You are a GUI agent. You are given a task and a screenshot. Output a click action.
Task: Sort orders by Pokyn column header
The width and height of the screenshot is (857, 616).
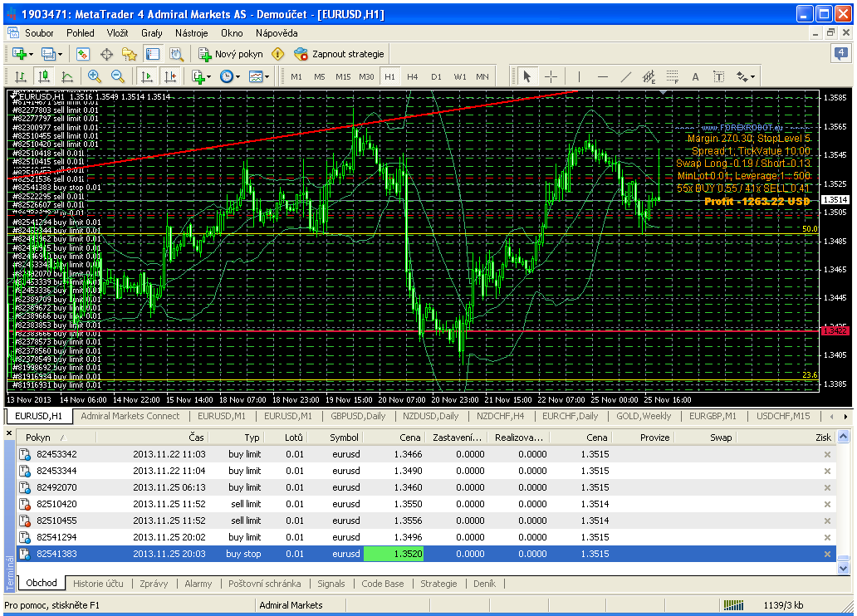(37, 438)
